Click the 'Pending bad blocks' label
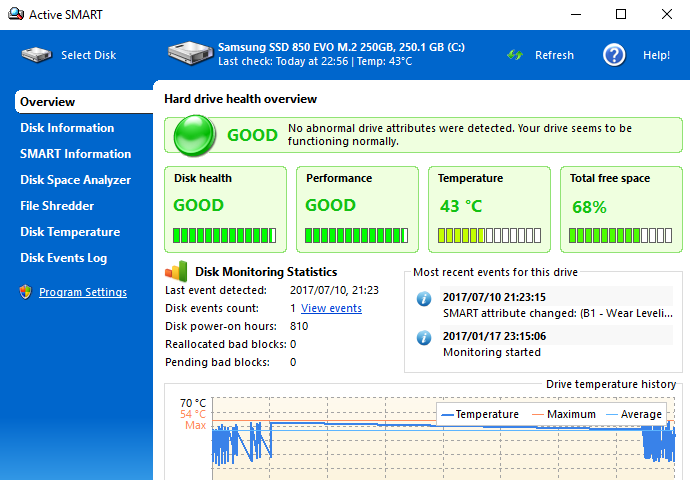Image resolution: width=690 pixels, height=480 pixels. [217, 362]
